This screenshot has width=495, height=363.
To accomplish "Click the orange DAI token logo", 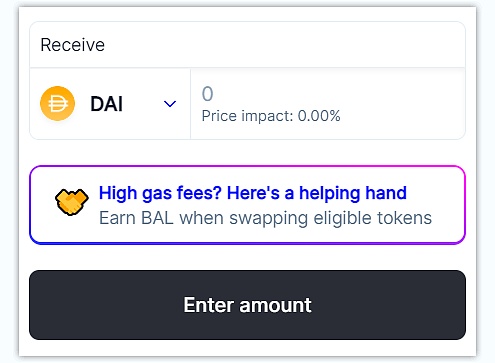I will pos(57,103).
